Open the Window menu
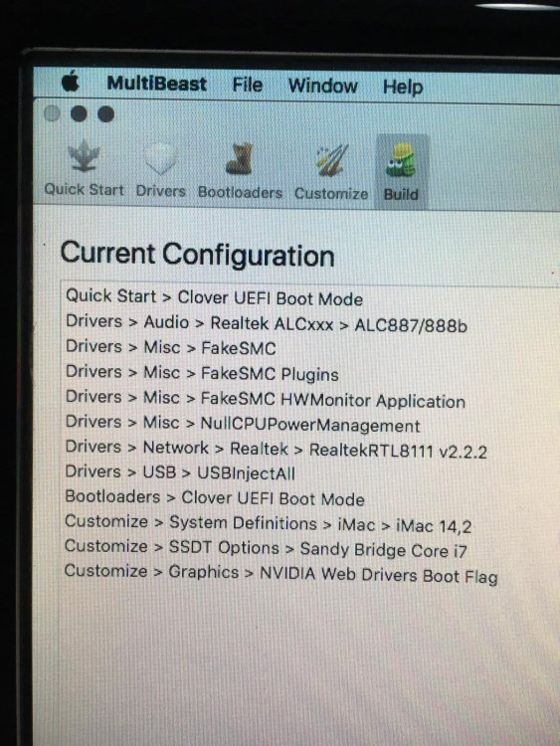Image resolution: width=560 pixels, height=746 pixels. [323, 86]
